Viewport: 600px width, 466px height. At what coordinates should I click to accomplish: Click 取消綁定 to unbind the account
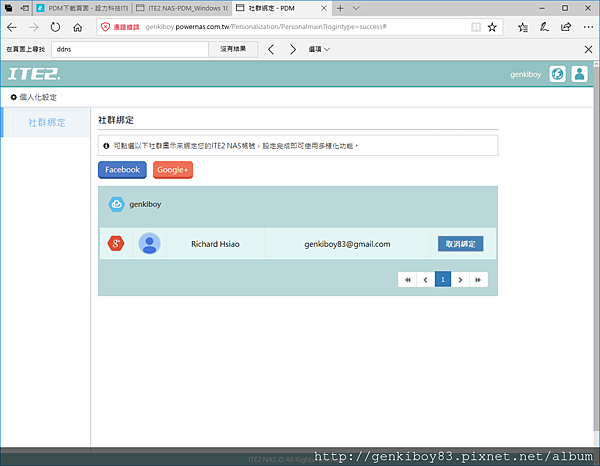pos(460,244)
